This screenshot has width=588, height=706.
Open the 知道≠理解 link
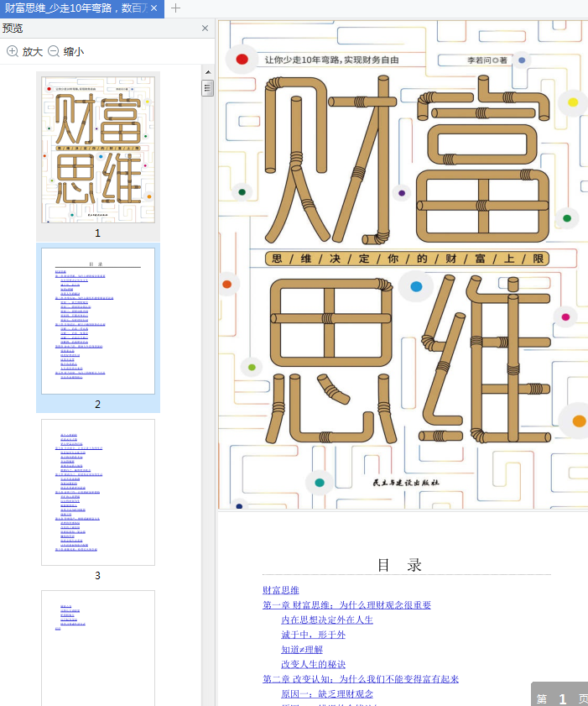[302, 649]
